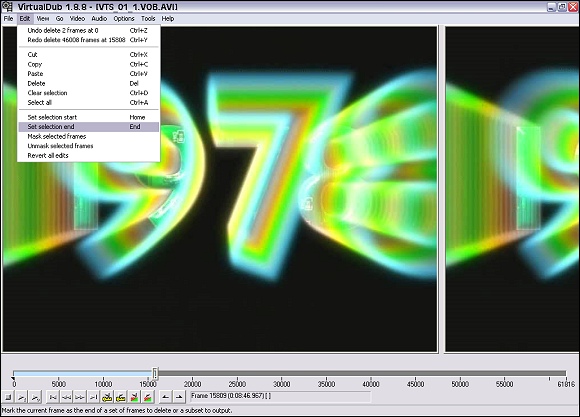The image size is (580, 417).
Task: Choose Undo delete 2 frames at 0
Action: [89, 30]
